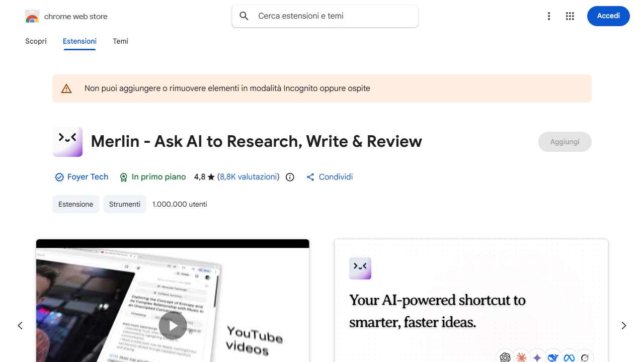Image resolution: width=644 pixels, height=362 pixels.
Task: Open the Google apps grid menu
Action: point(570,16)
